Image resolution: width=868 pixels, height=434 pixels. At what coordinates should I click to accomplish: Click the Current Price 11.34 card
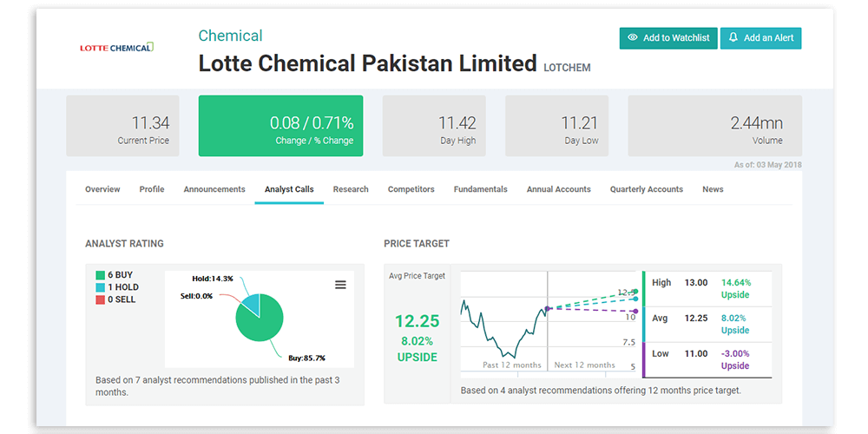[122, 126]
